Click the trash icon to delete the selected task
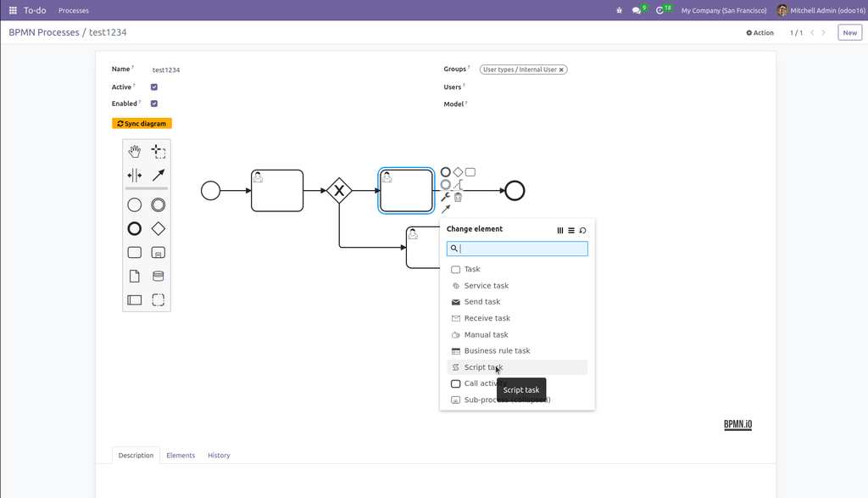868x498 pixels. pyautogui.click(x=458, y=197)
